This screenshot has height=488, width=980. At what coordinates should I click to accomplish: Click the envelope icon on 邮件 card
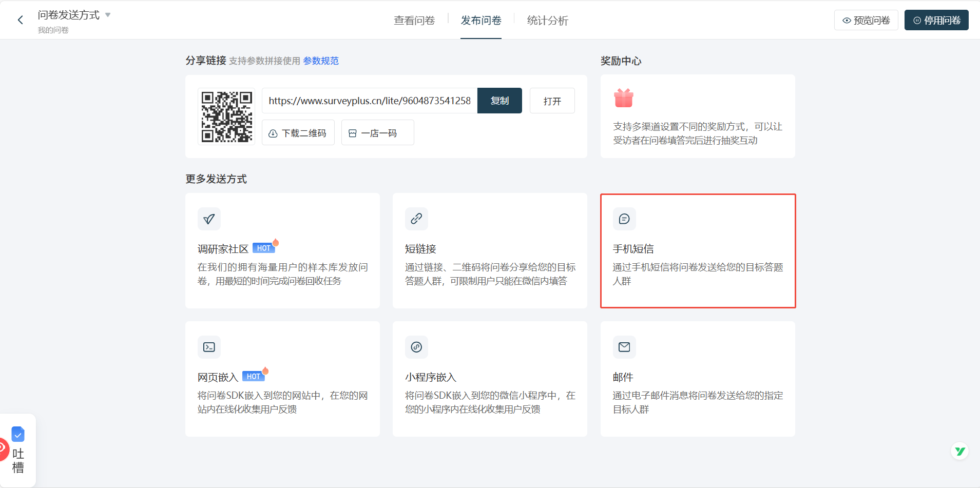pyautogui.click(x=624, y=347)
